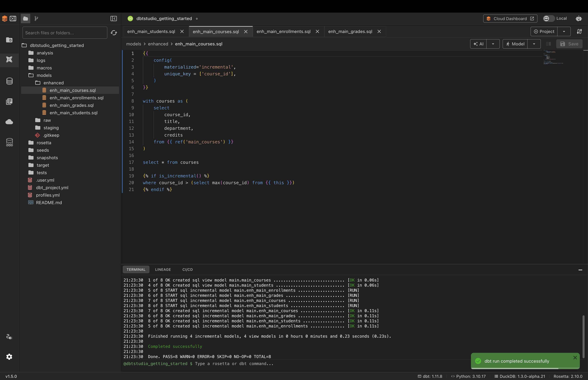This screenshot has width=588, height=380.
Task: Open the CI/CD panel tab
Action: 187,269
